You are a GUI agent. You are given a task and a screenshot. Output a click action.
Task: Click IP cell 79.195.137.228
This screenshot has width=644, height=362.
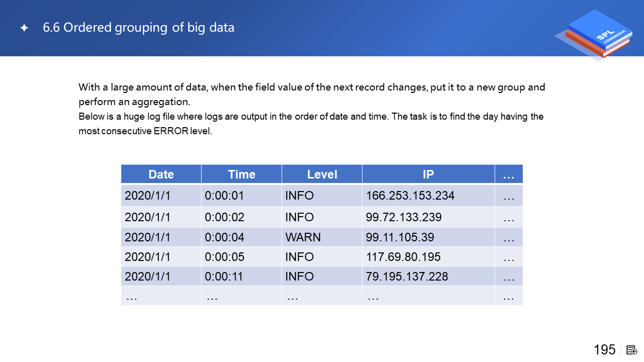point(407,277)
